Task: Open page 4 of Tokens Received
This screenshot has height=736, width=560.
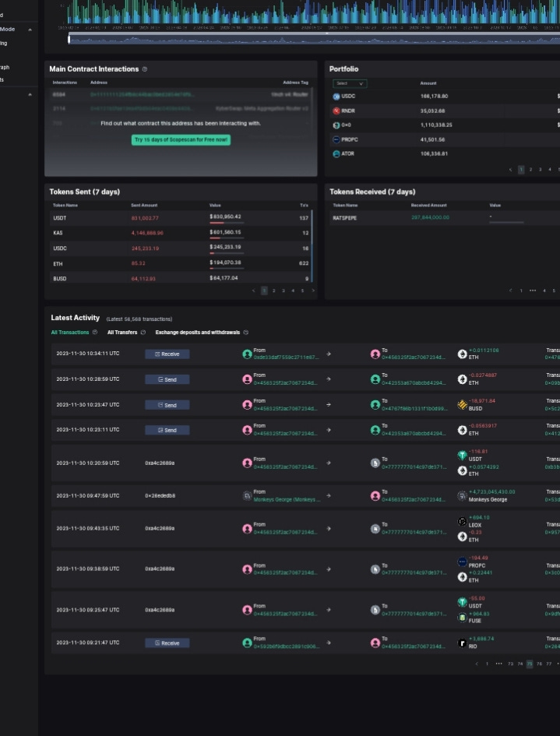Action: click(x=544, y=291)
